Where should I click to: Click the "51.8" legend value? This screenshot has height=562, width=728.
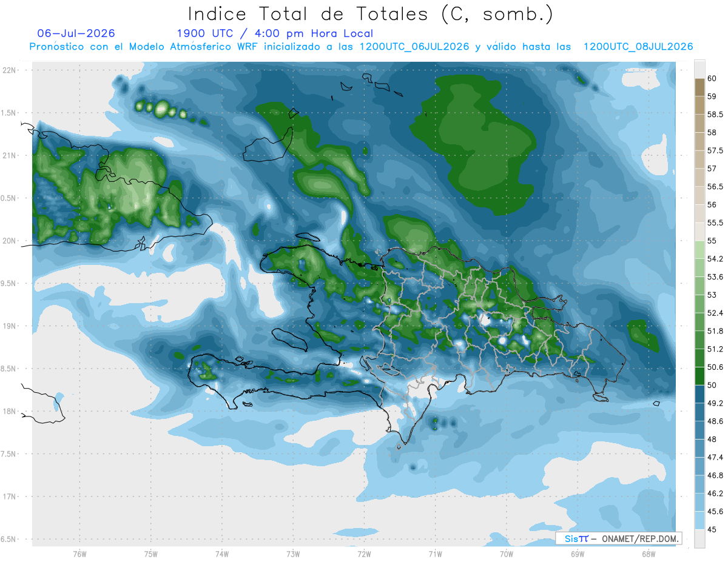point(715,331)
